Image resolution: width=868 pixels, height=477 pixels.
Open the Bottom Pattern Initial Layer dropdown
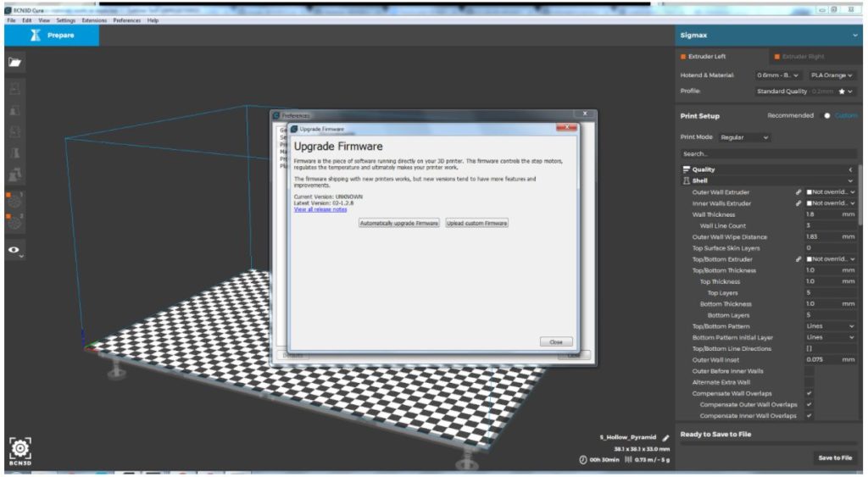[x=831, y=337]
